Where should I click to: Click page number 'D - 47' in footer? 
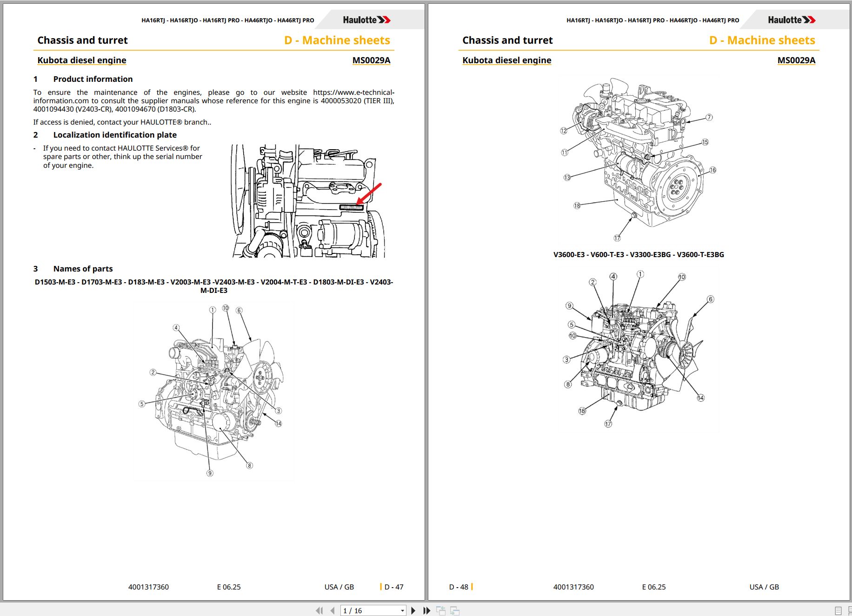tap(393, 587)
